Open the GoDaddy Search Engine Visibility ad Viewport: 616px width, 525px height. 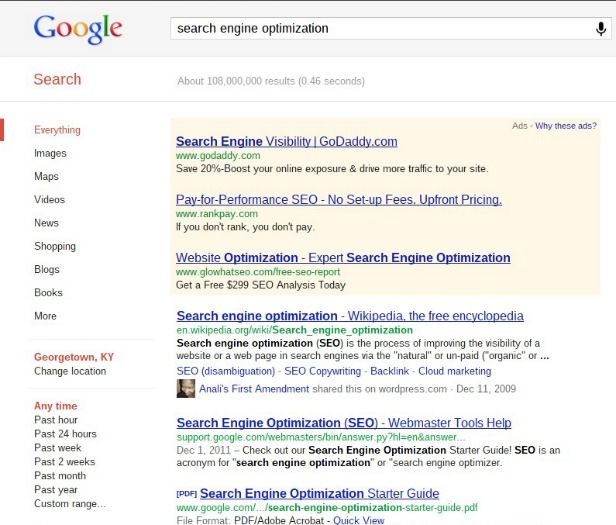pyautogui.click(x=286, y=141)
